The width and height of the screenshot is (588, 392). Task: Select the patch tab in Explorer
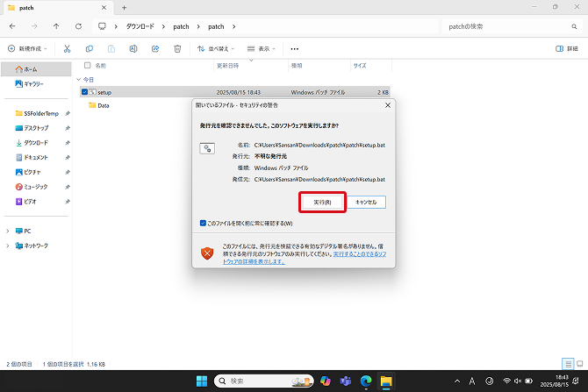coord(57,8)
